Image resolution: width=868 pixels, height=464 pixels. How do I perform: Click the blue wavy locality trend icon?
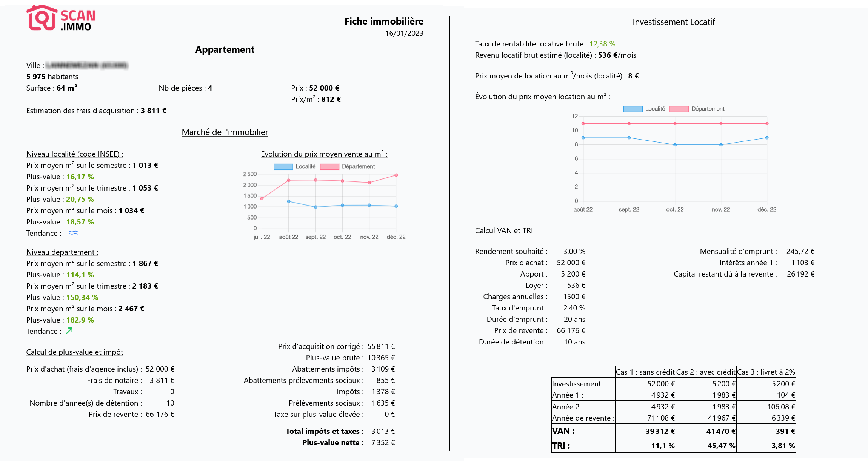(x=74, y=233)
